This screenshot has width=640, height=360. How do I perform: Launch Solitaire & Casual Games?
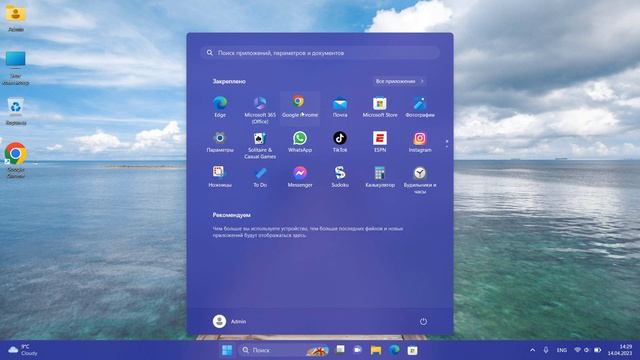point(260,145)
